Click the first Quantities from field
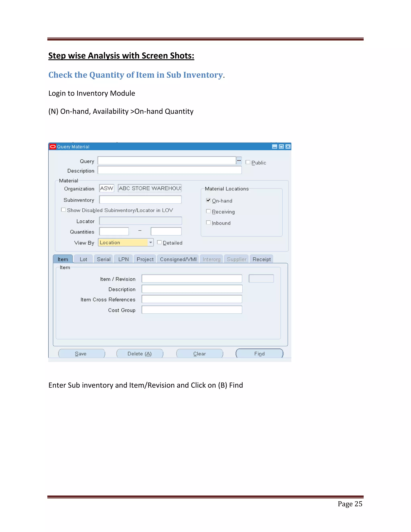The image size is (411, 532). (114, 231)
